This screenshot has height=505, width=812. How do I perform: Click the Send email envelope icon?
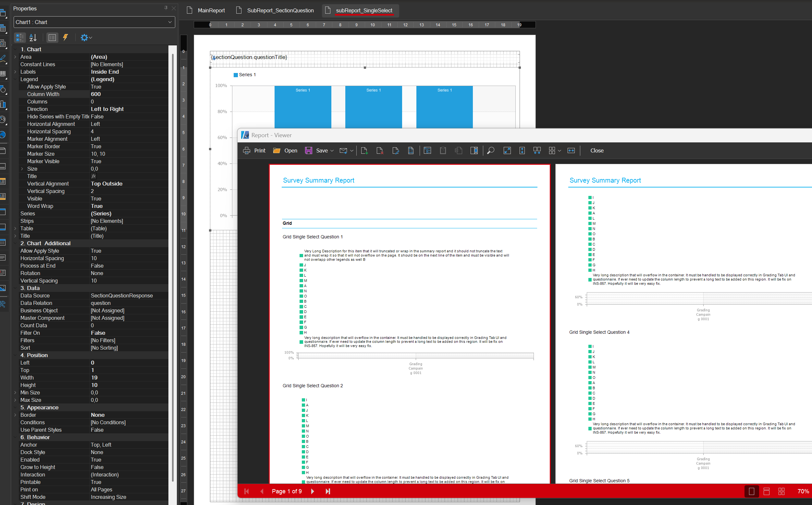coord(343,150)
